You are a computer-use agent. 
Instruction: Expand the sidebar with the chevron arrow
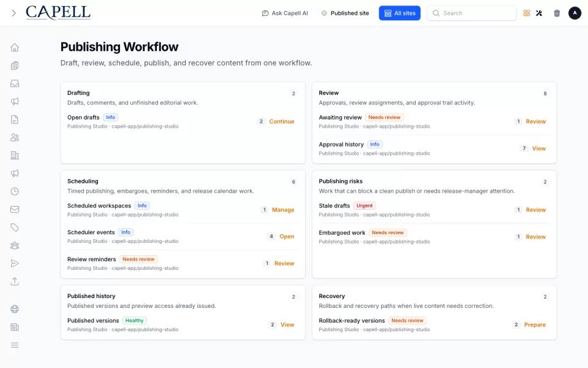click(x=14, y=13)
